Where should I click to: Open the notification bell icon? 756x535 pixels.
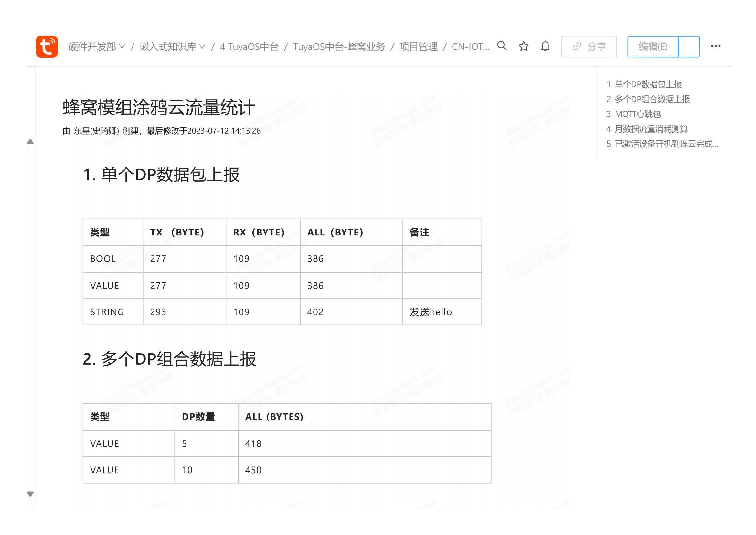(x=545, y=46)
